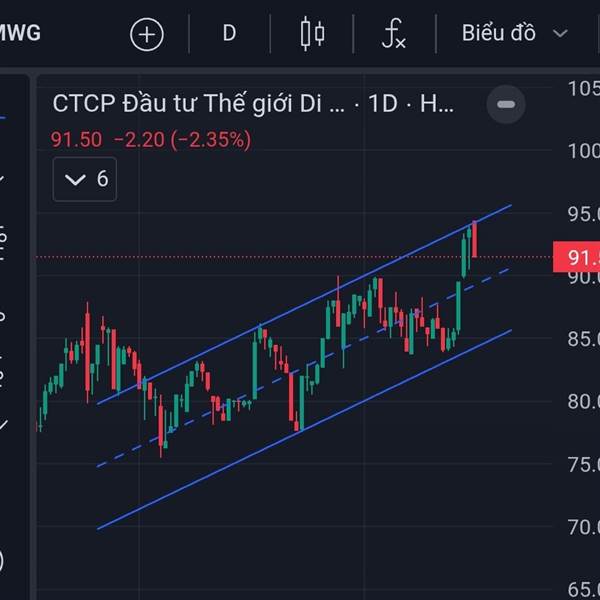This screenshot has height=600, width=600.
Task: Click the add symbol plus icon
Action: pyautogui.click(x=147, y=34)
